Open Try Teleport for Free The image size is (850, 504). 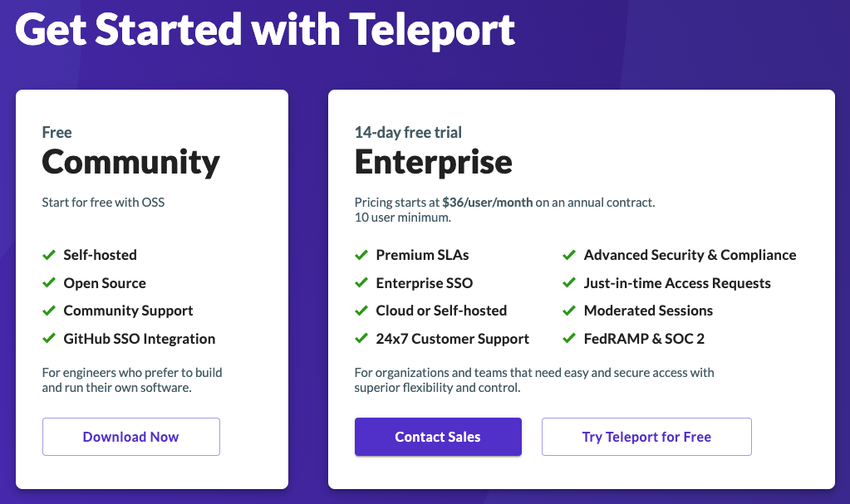pyautogui.click(x=646, y=437)
